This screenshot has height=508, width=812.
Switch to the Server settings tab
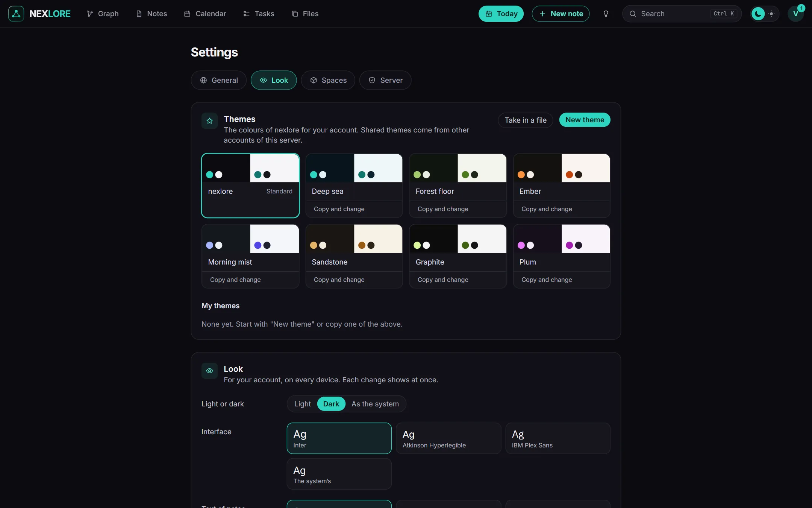(385, 80)
